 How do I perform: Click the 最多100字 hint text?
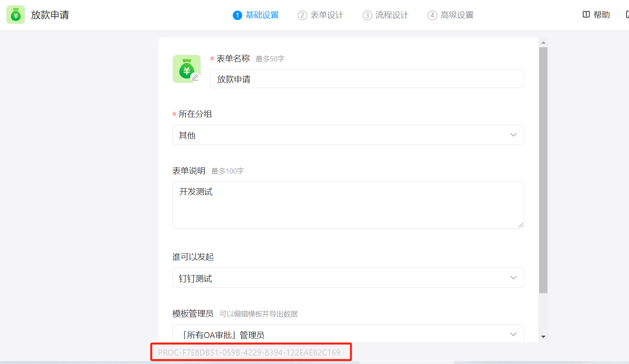coord(228,171)
